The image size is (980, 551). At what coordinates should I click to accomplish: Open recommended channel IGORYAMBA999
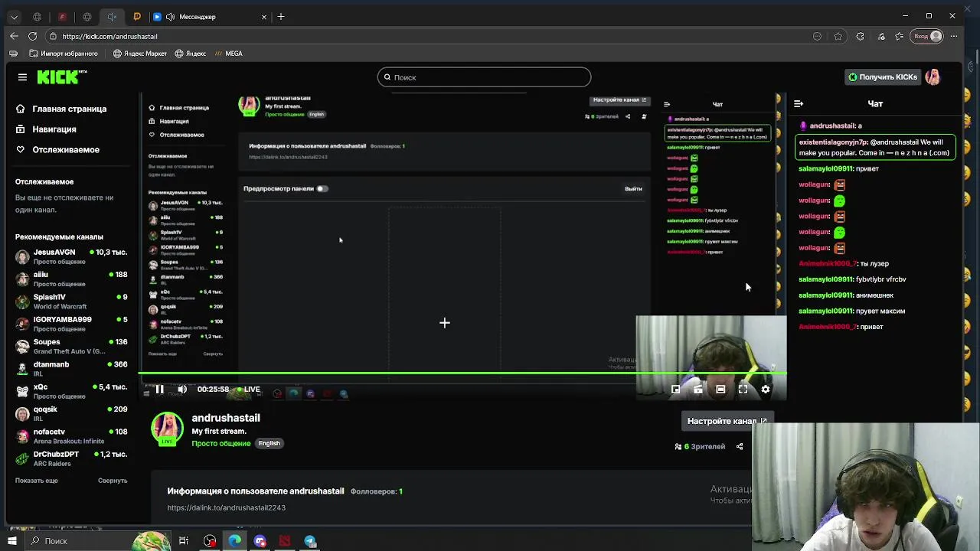[x=71, y=324]
